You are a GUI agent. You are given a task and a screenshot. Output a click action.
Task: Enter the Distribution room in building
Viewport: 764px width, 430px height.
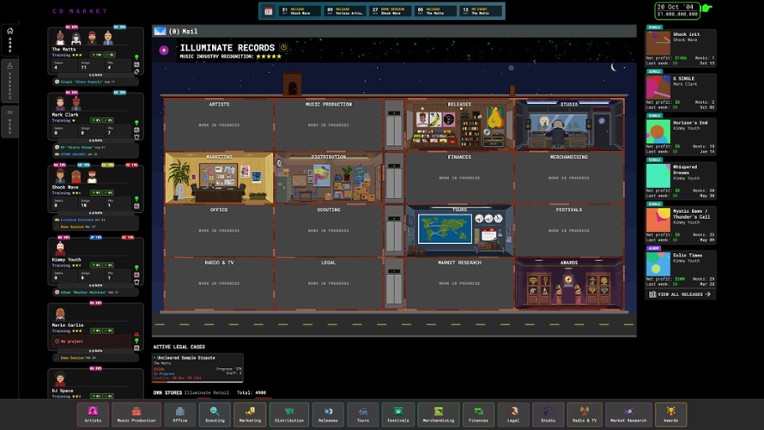point(328,177)
